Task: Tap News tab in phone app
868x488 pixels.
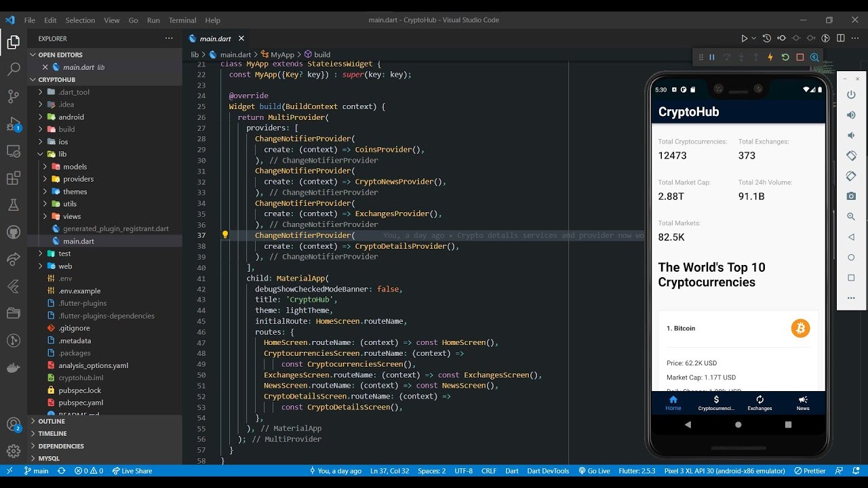Action: tap(803, 403)
